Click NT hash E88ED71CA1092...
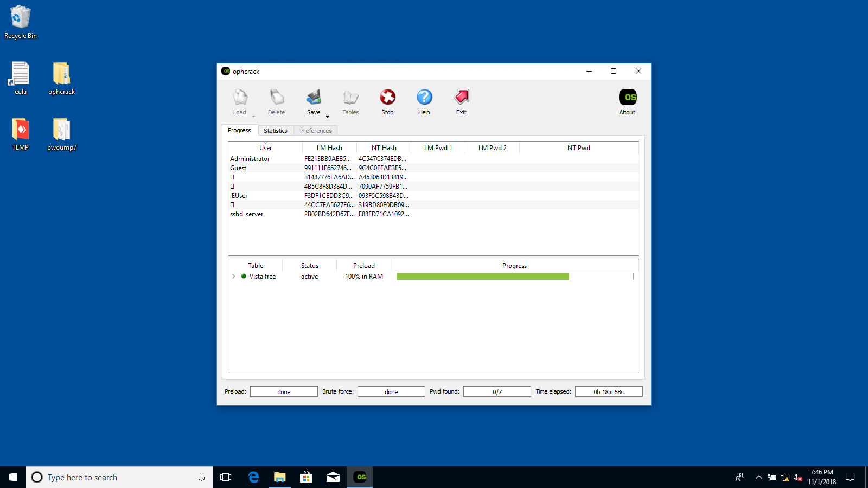This screenshot has height=488, width=868. tap(384, 214)
